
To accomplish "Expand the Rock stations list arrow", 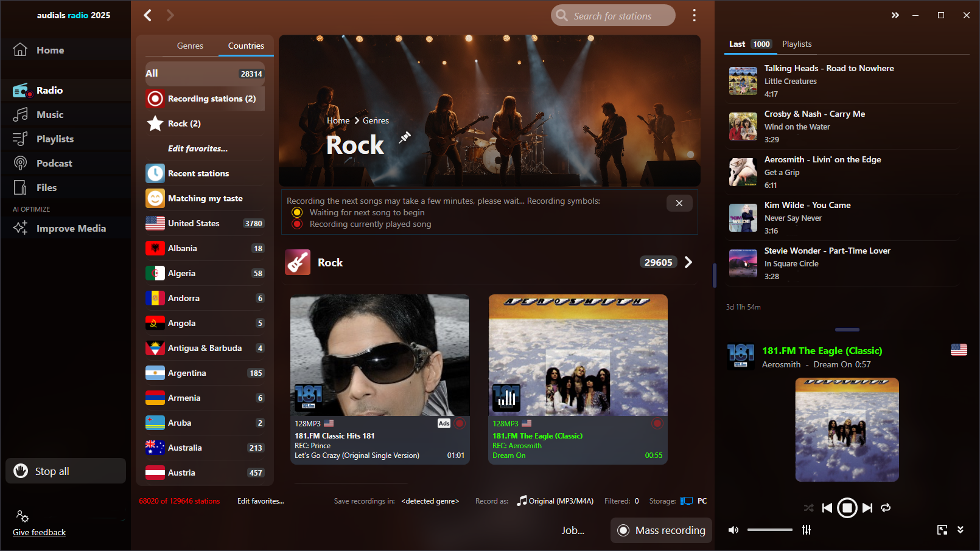I will (x=688, y=262).
